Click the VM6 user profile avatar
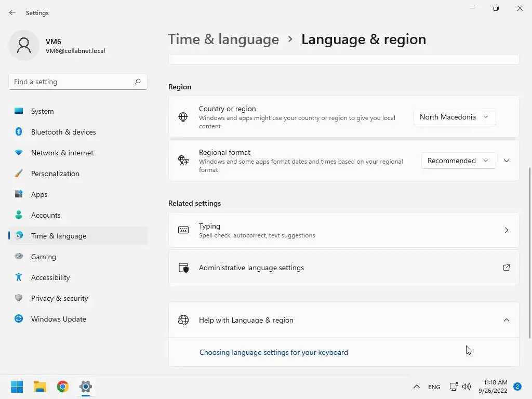Screen dimensions: 532x399 pos(24,46)
